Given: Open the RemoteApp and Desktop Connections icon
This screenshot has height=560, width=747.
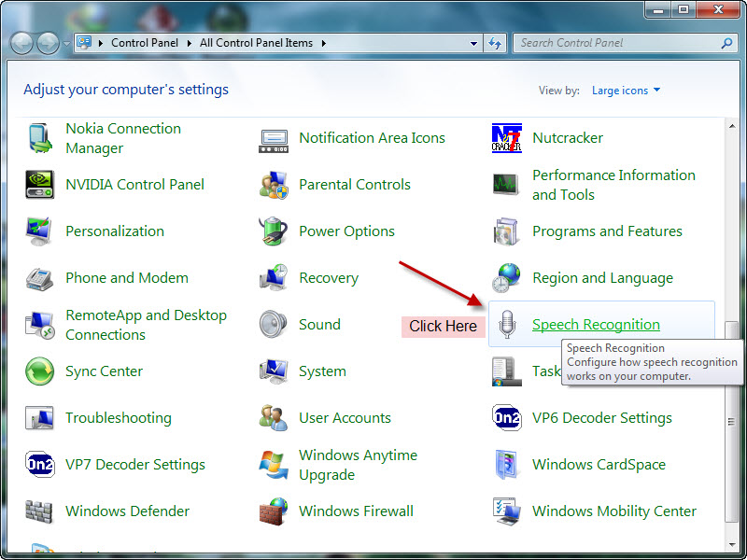Looking at the screenshot, I should coord(39,326).
